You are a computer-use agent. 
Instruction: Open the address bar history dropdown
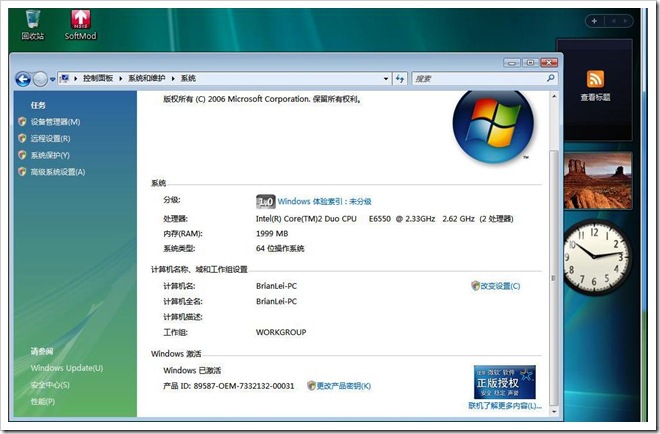pos(386,78)
